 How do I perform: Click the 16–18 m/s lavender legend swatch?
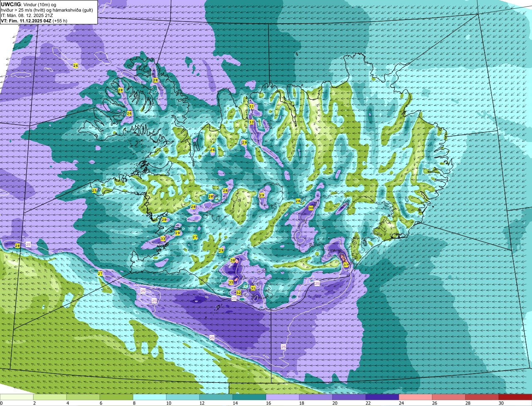[283, 397]
